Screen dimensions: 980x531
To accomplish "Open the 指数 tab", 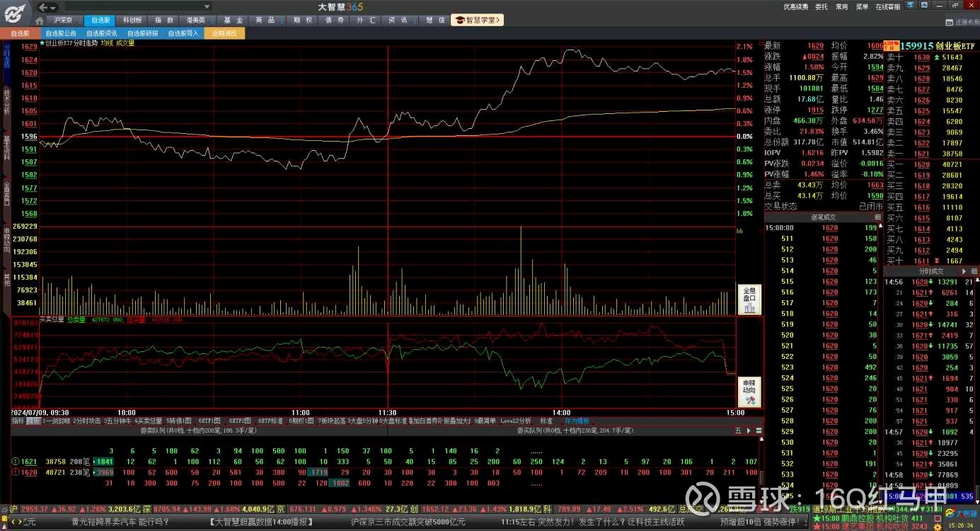I will click(163, 21).
